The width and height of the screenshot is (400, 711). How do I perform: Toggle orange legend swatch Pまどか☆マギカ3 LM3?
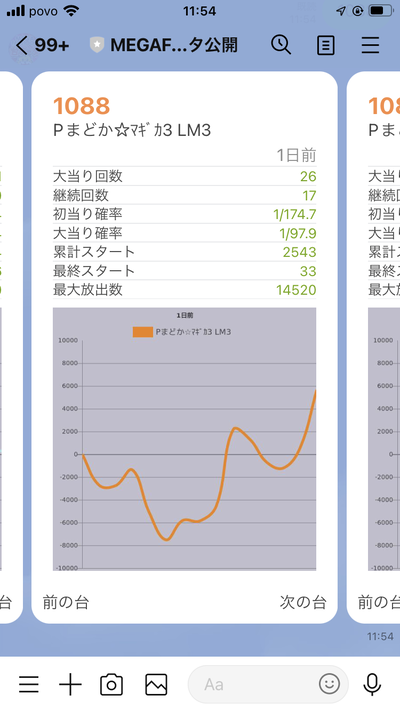(142, 332)
